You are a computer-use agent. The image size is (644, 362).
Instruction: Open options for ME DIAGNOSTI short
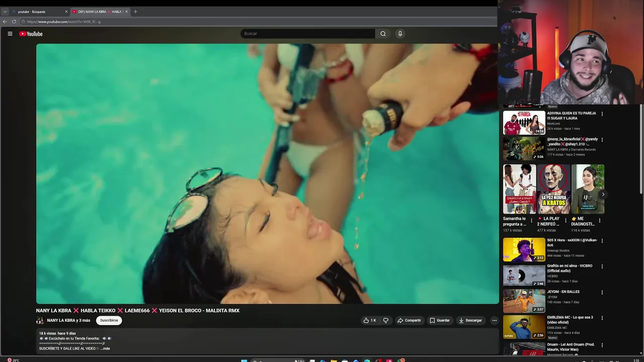[x=599, y=220]
